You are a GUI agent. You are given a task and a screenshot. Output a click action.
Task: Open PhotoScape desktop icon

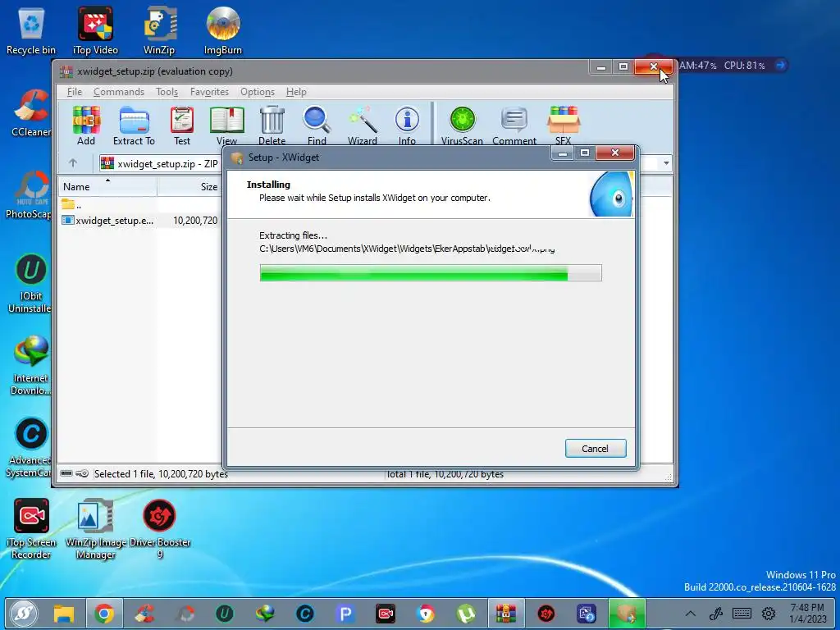click(x=30, y=195)
